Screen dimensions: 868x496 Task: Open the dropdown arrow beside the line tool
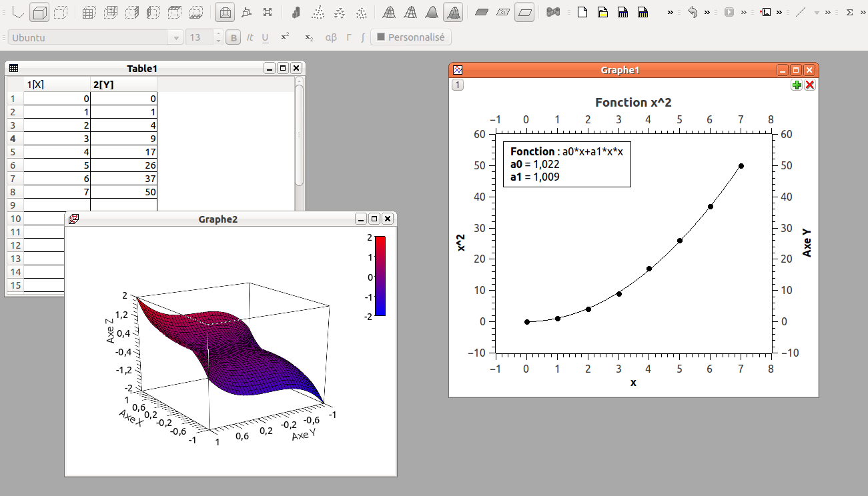(817, 13)
